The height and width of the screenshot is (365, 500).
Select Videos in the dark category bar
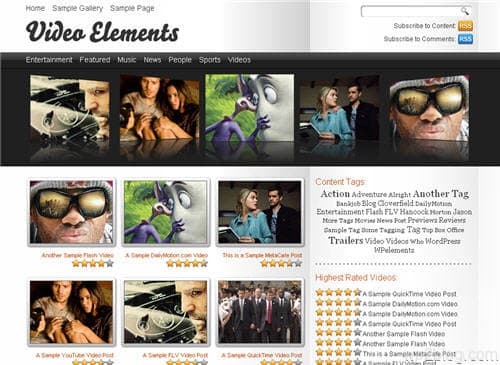pos(239,60)
